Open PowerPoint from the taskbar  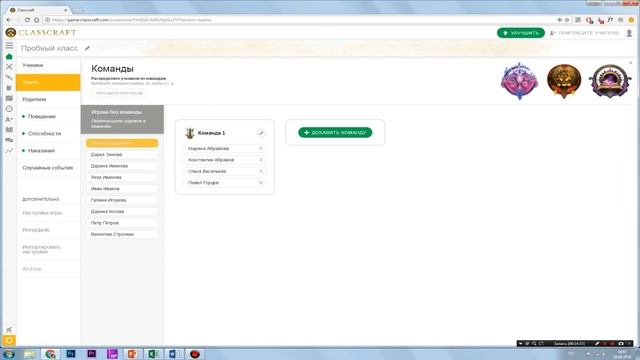[x=132, y=353]
